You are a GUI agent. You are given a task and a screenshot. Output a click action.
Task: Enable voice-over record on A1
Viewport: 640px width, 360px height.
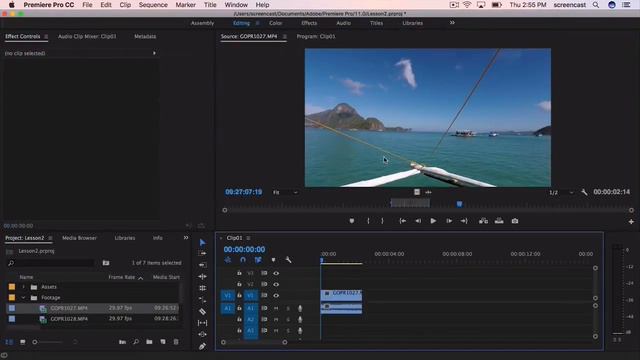(300, 308)
